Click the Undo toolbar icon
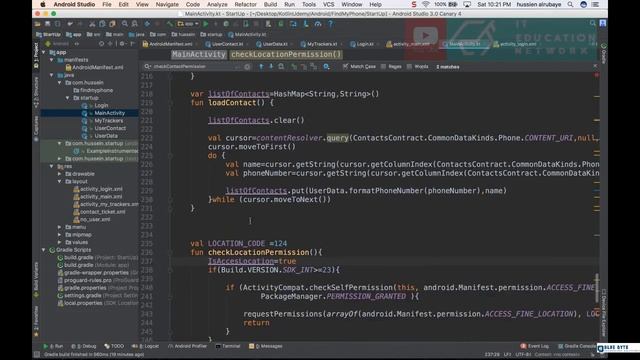The image size is (640, 360). tap(70, 24)
